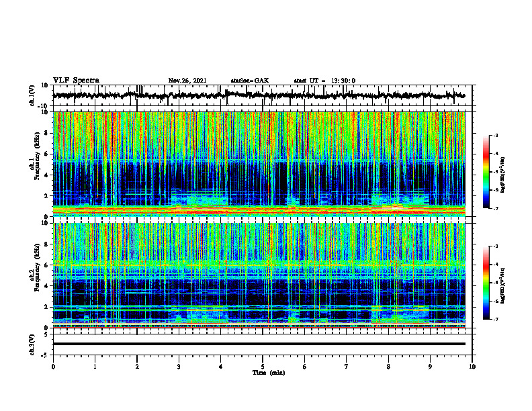This screenshot has width=532, height=411.
Task: Click inside the ch.1 spectrogram panel
Action: click(x=259, y=164)
